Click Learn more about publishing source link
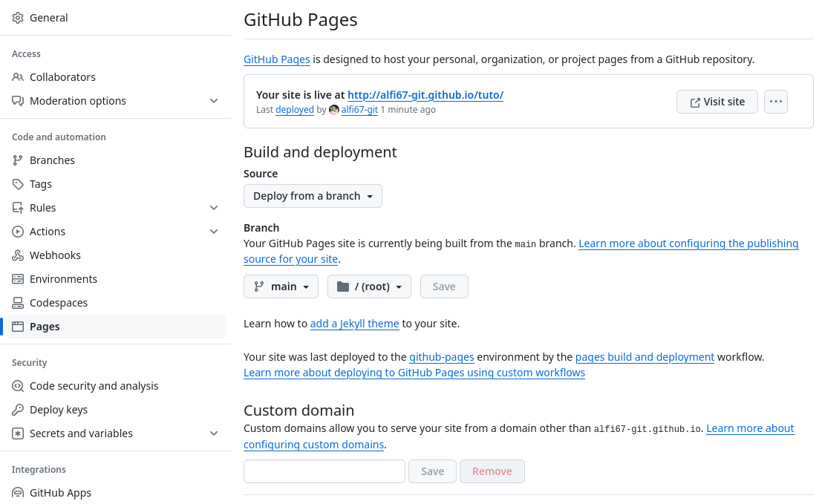 [x=688, y=243]
